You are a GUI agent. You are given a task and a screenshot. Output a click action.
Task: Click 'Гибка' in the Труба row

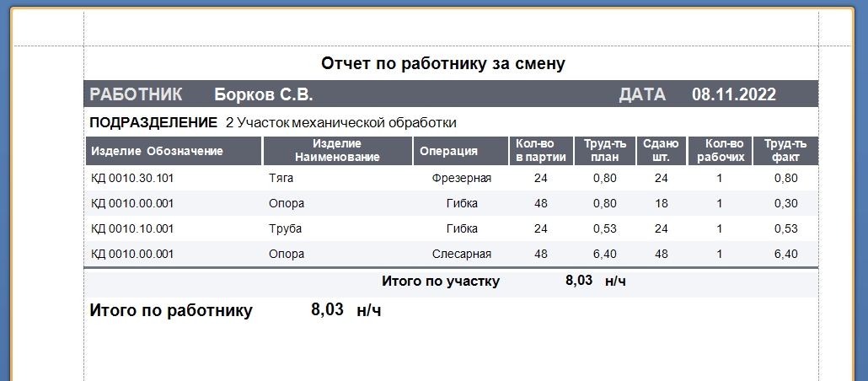coord(462,228)
